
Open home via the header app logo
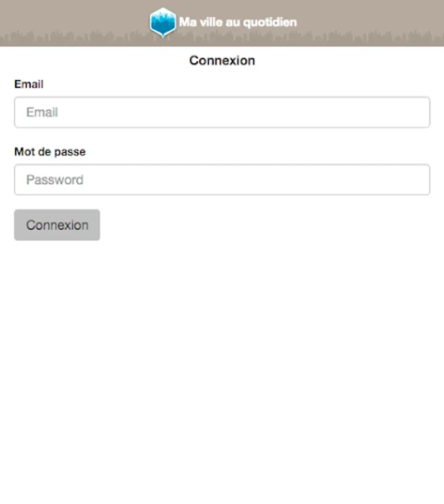(x=163, y=22)
